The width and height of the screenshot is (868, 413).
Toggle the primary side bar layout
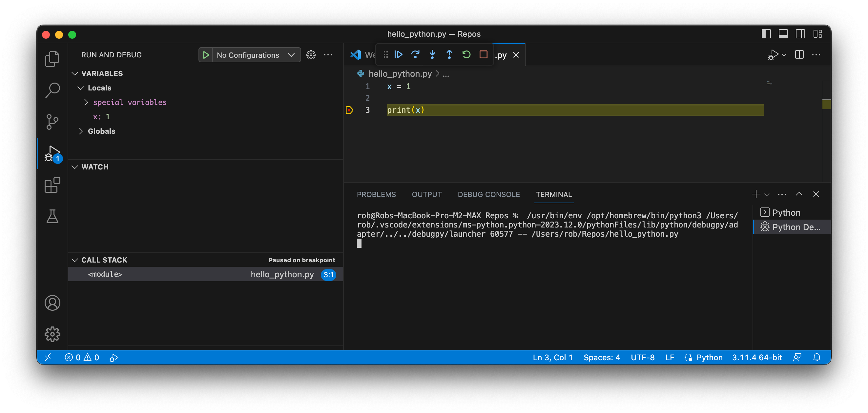(x=766, y=34)
